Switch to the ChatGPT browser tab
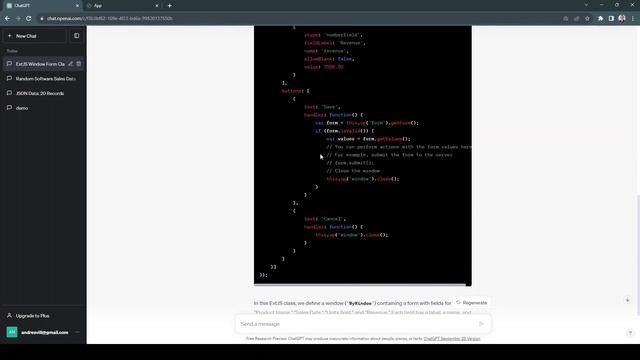The image size is (640, 360). [42, 6]
